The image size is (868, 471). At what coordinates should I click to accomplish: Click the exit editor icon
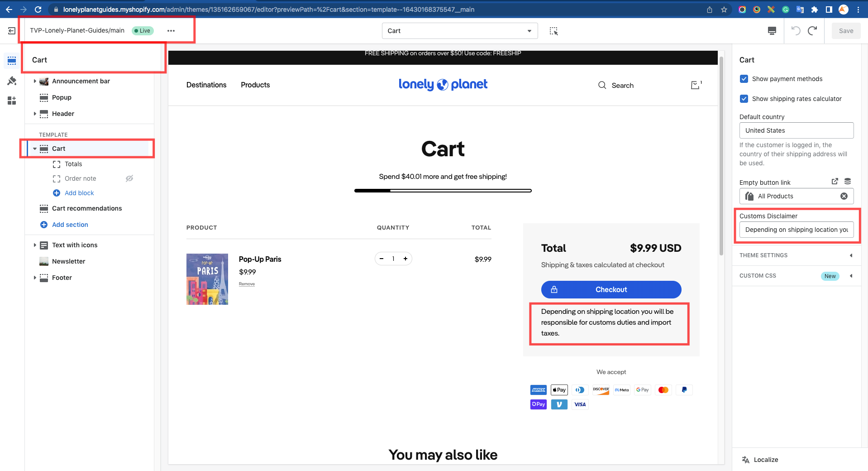click(x=12, y=31)
